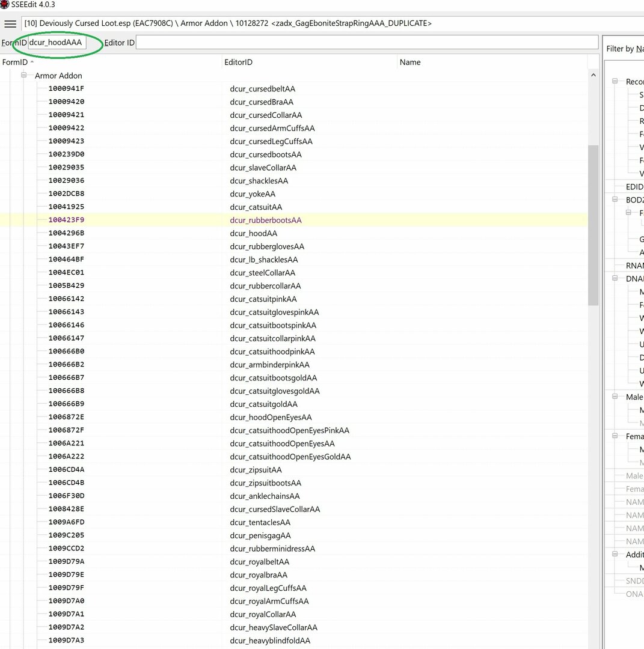Select dcur_steelCollarAA record
Screen dimensions: 644x649
[x=294, y=273]
